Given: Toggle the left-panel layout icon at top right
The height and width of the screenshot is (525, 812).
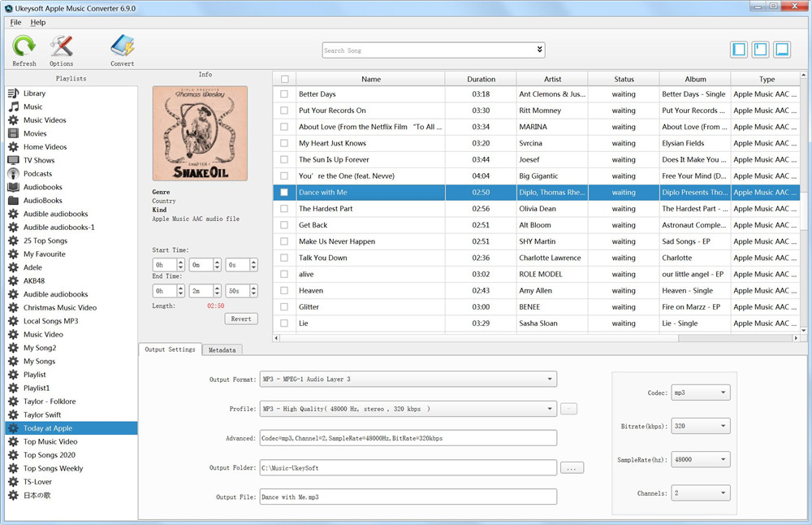Looking at the screenshot, I should tap(738, 49).
